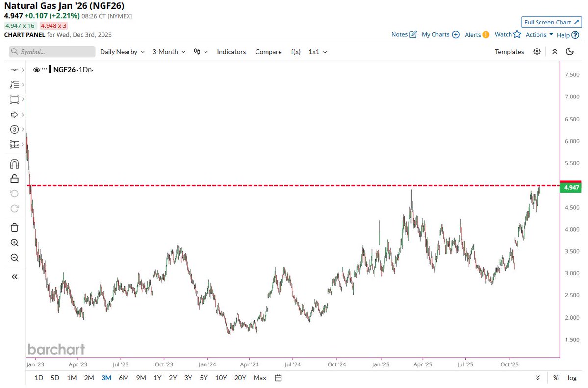Select the line drawing tool icon

tap(14, 70)
